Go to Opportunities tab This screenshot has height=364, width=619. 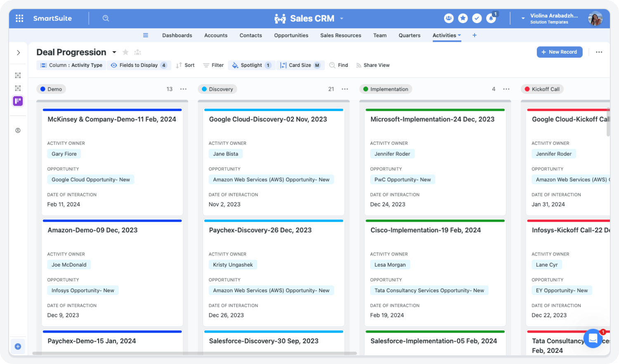(291, 35)
